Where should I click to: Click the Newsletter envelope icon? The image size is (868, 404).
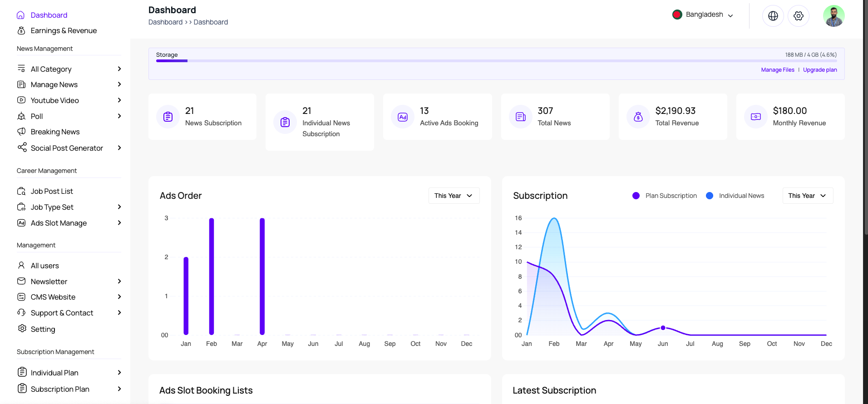coord(21,281)
